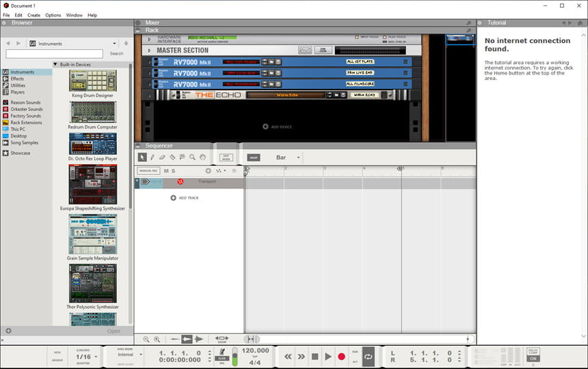Select the Eraser tool in Sequencer

click(x=162, y=157)
